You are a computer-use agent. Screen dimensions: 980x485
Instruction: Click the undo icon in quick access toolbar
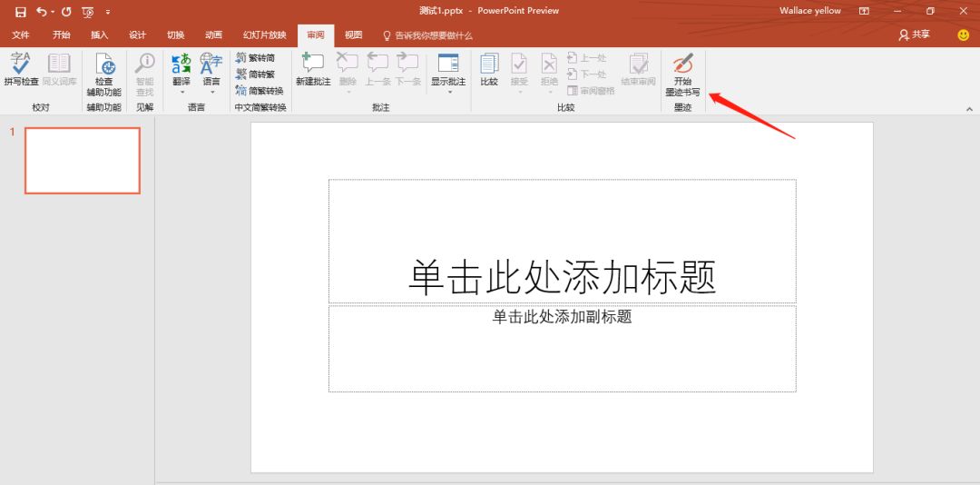tap(41, 12)
